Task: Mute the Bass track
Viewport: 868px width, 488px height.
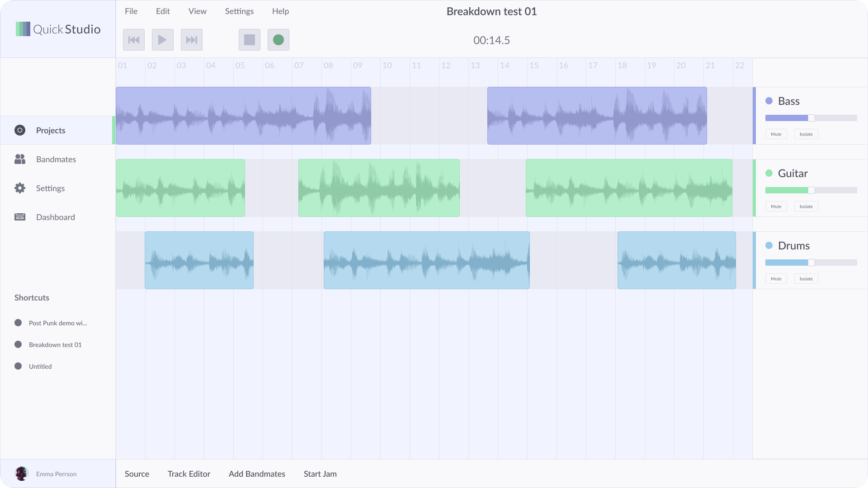Action: pyautogui.click(x=776, y=134)
